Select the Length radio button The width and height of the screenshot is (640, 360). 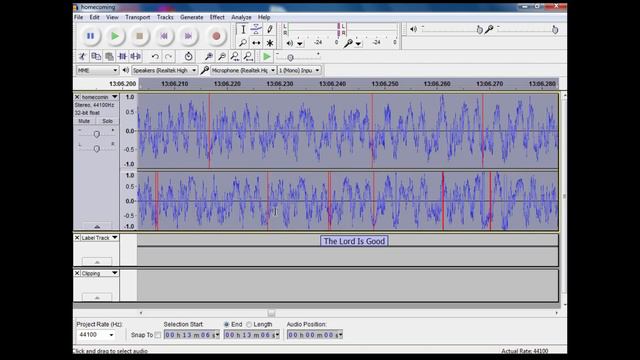coord(249,324)
